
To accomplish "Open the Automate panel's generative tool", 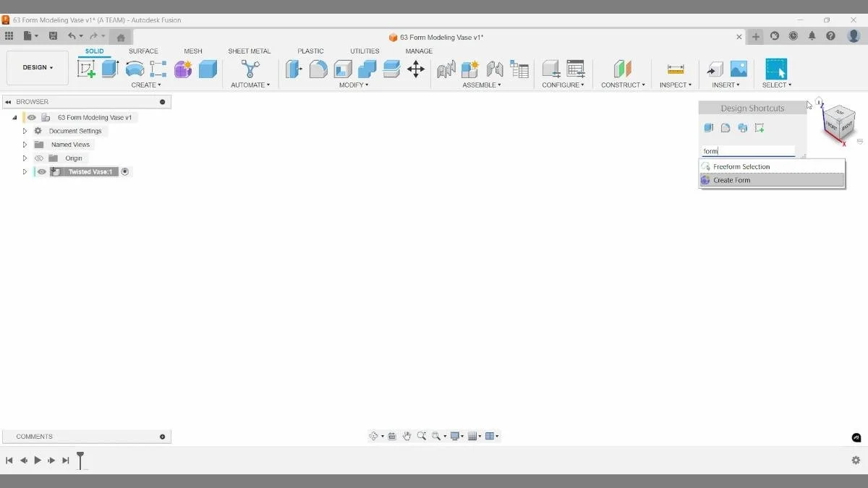I will pos(250,69).
